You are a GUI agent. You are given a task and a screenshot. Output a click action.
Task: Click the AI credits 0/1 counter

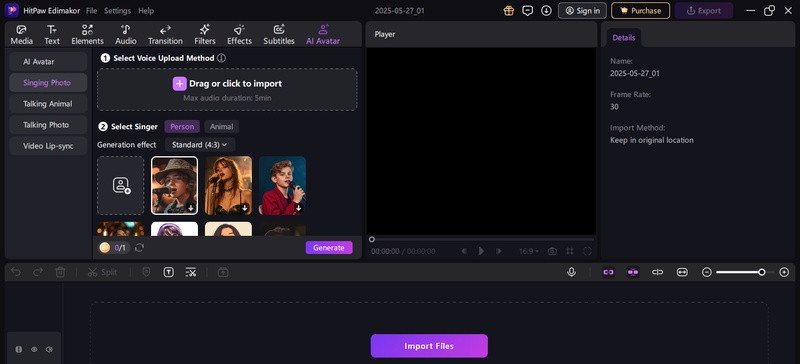click(114, 248)
